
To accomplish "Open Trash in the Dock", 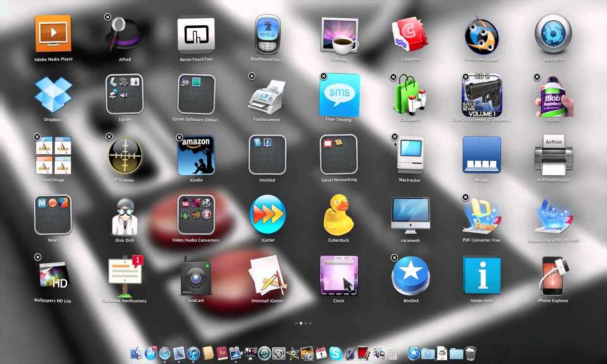I will point(471,352).
